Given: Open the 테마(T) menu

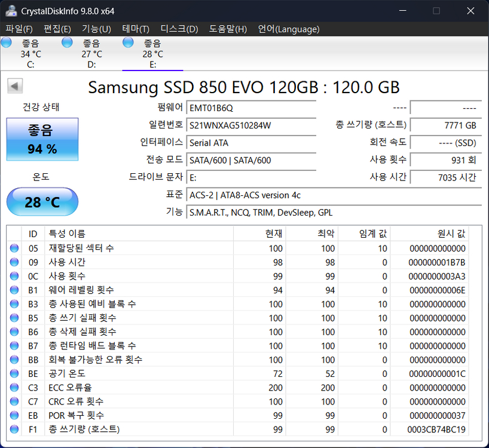Looking at the screenshot, I should pyautogui.click(x=136, y=29).
